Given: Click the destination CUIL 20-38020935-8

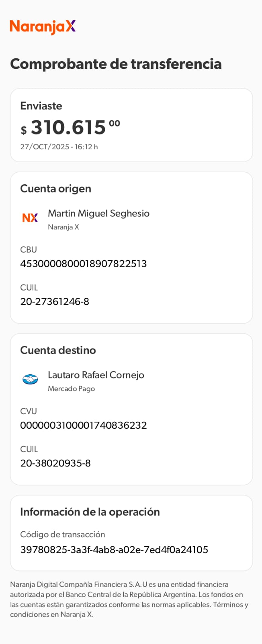Looking at the screenshot, I should 55,463.
